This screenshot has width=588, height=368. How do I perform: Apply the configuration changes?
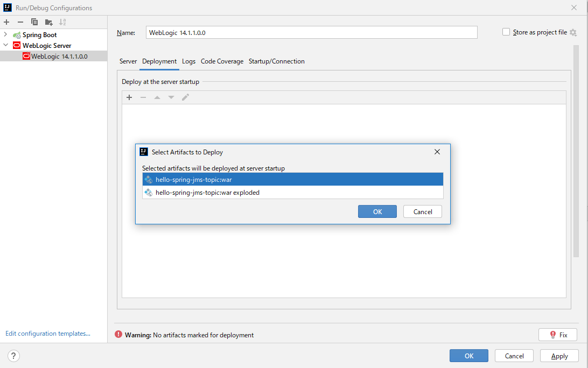click(x=559, y=356)
